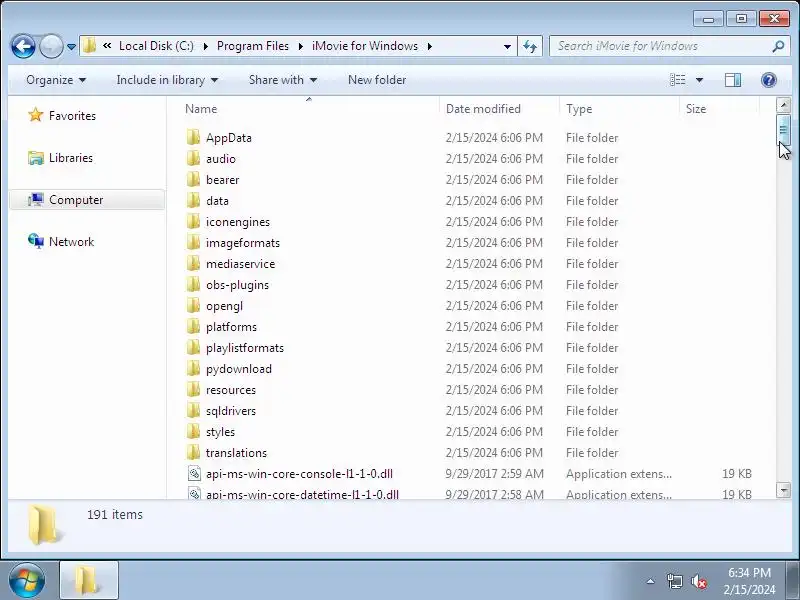Select api-ms-win-core-console-l1-1-0.dll file icon
The image size is (800, 600).
click(x=194, y=473)
